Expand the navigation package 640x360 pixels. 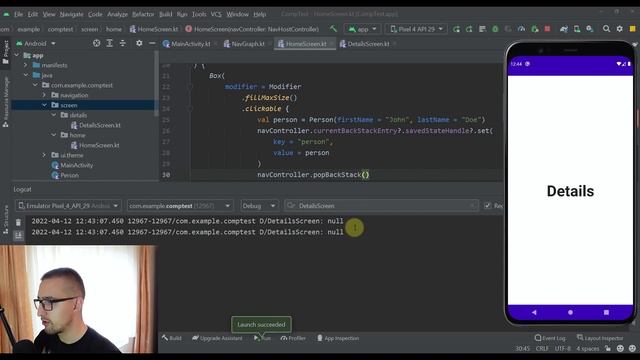(44, 95)
